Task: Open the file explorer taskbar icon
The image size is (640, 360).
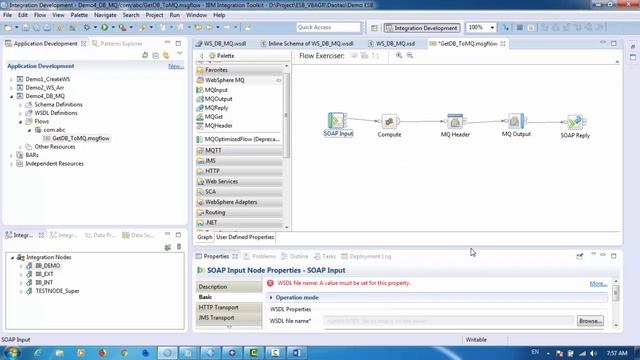Action: click(x=60, y=353)
